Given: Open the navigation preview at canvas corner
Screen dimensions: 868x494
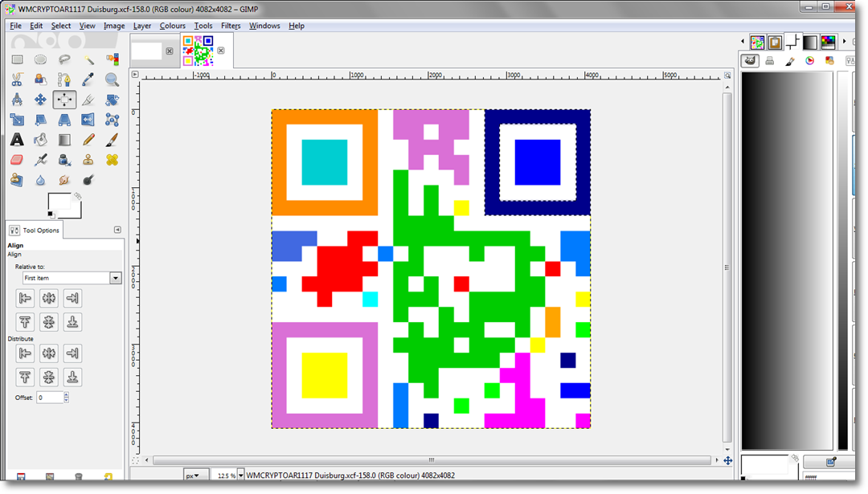Looking at the screenshot, I should [728, 460].
